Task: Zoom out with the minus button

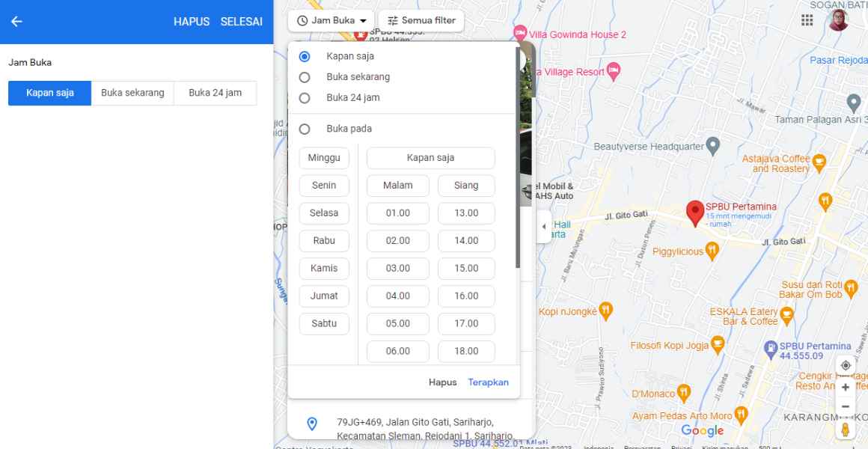Action: pyautogui.click(x=846, y=408)
